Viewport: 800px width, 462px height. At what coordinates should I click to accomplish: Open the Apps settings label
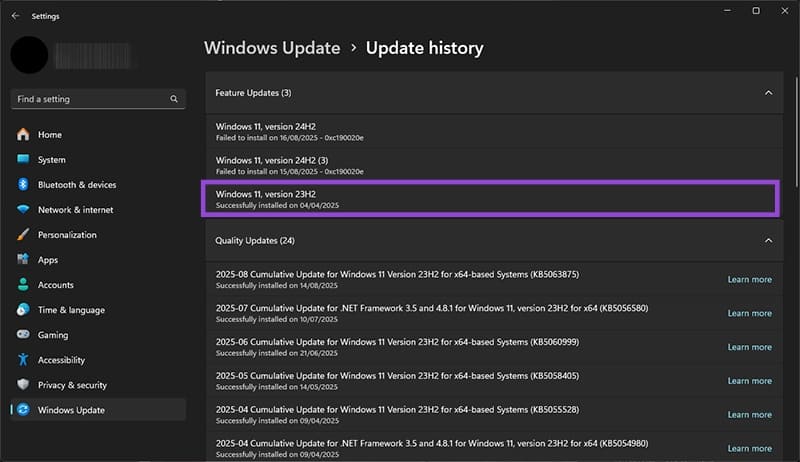(x=48, y=260)
